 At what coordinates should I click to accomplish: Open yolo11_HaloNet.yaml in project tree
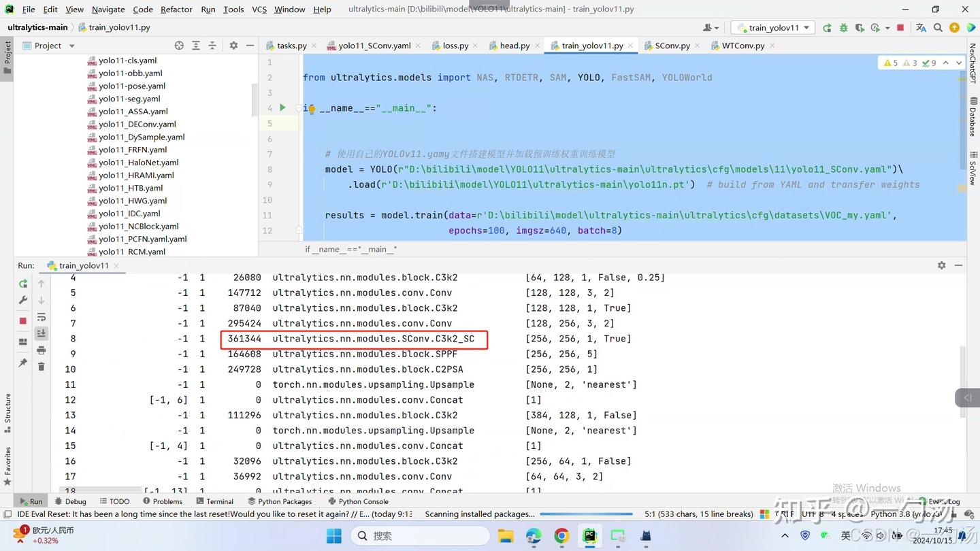[138, 163]
